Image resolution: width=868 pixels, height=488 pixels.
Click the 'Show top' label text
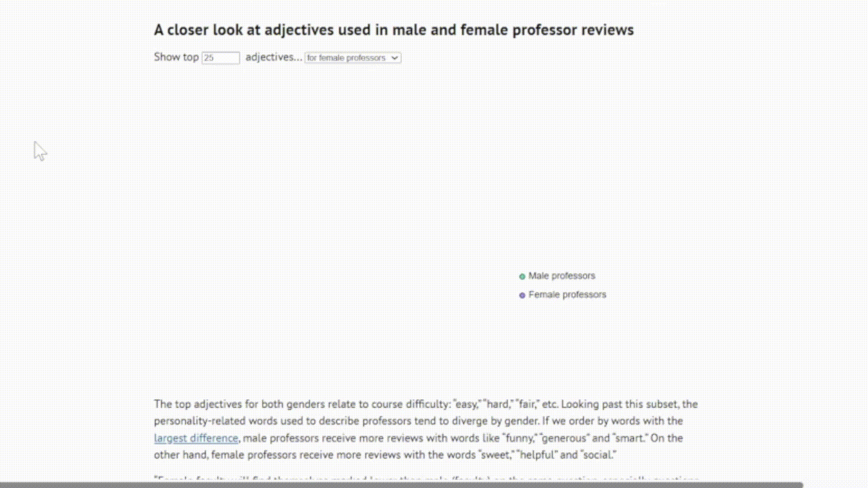(176, 57)
